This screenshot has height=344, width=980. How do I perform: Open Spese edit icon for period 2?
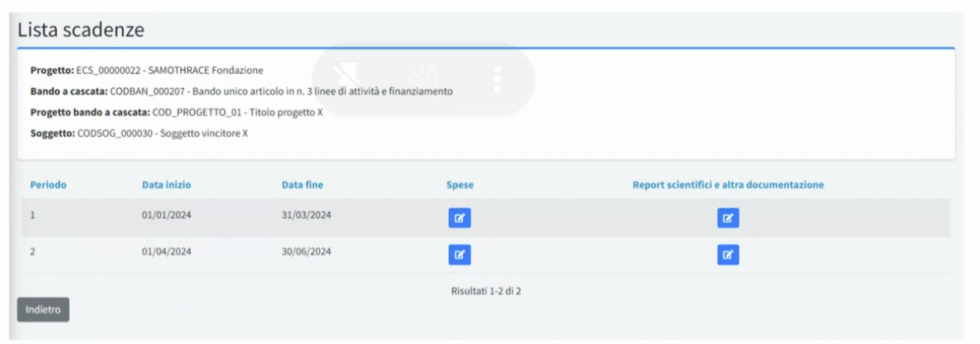tap(459, 254)
